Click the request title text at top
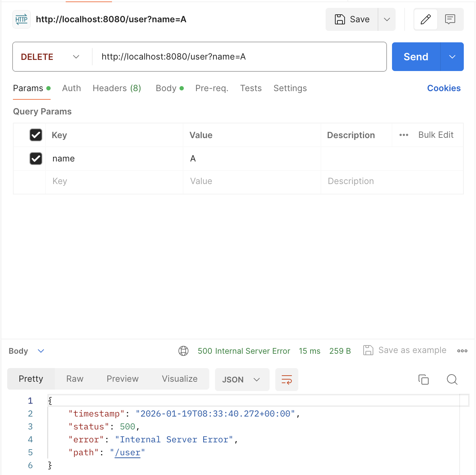This screenshot has height=475, width=476. (x=111, y=19)
